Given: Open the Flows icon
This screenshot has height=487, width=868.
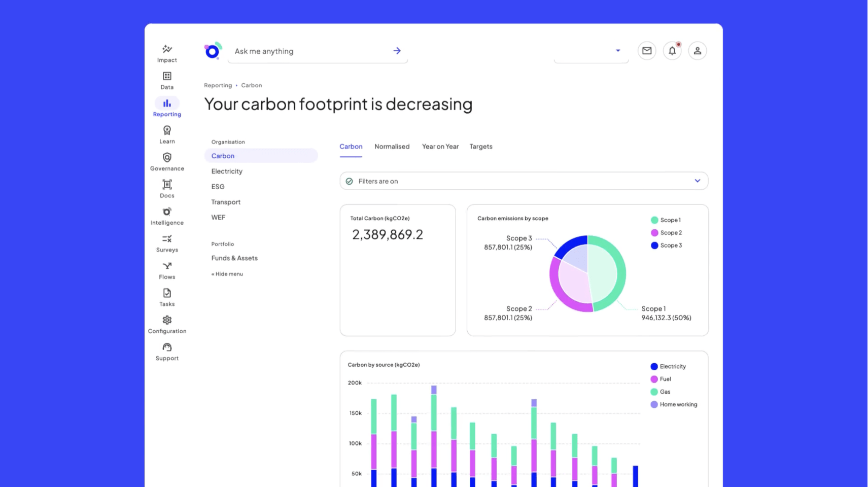Looking at the screenshot, I should point(167,266).
